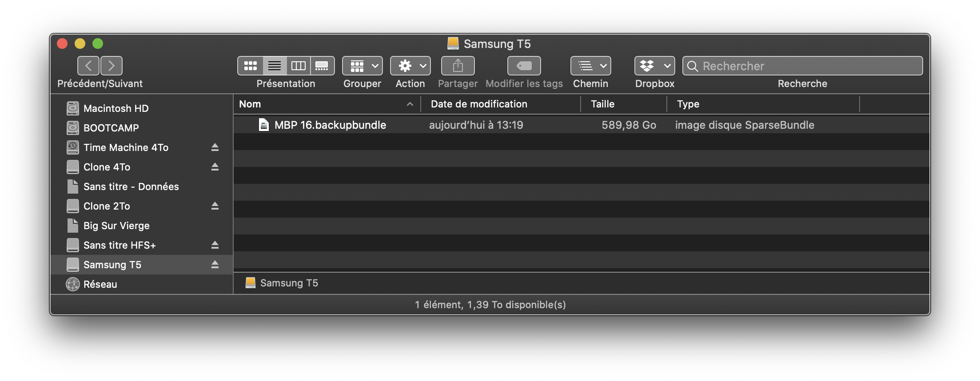Switch to column view presentation

[x=299, y=66]
